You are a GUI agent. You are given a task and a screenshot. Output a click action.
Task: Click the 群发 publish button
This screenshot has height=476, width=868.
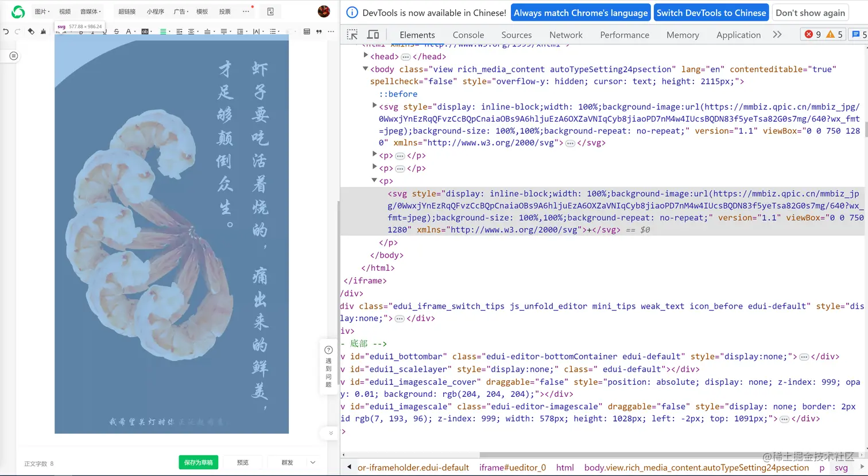coord(287,462)
